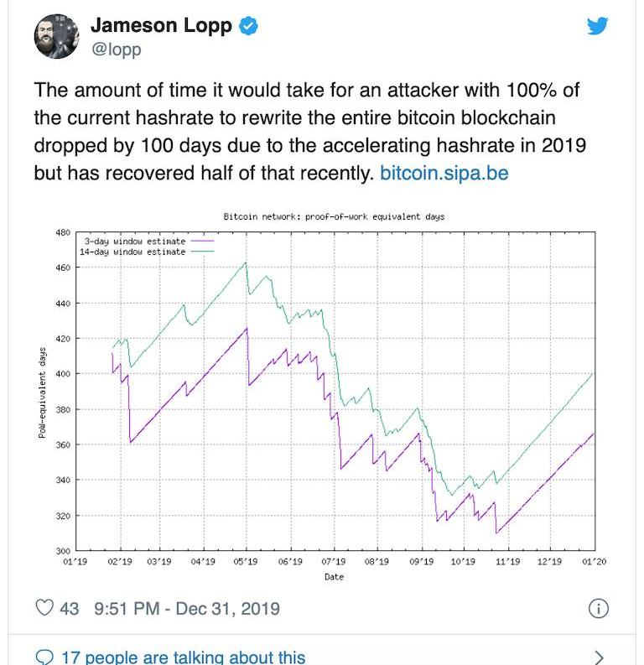Open the proof-of-work chart image

point(335,394)
